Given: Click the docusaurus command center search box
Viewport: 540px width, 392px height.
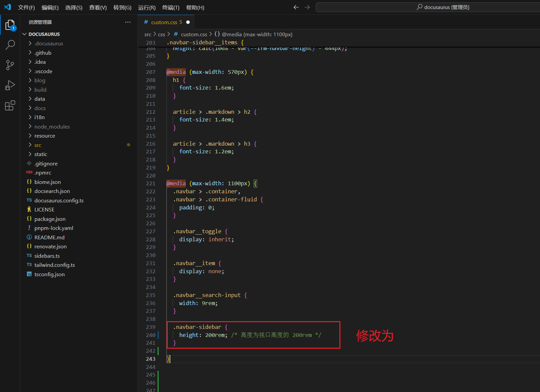Looking at the screenshot, I should [428, 7].
